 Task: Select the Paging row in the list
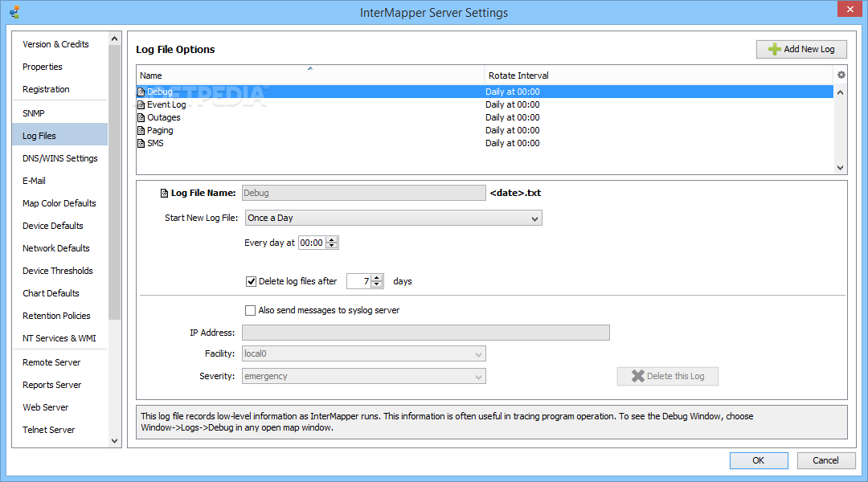point(485,131)
